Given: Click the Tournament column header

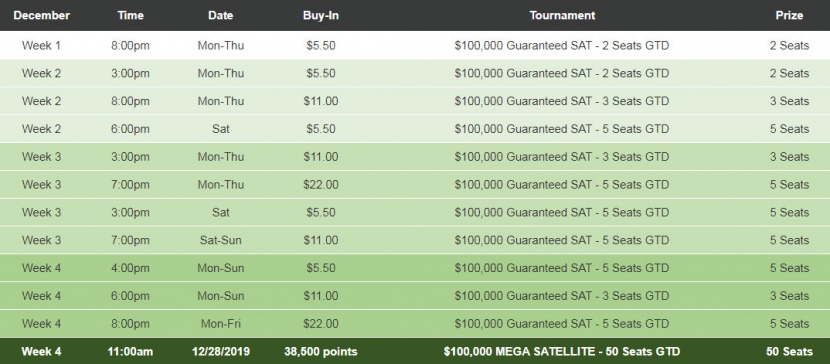Looking at the screenshot, I should tap(562, 15).
